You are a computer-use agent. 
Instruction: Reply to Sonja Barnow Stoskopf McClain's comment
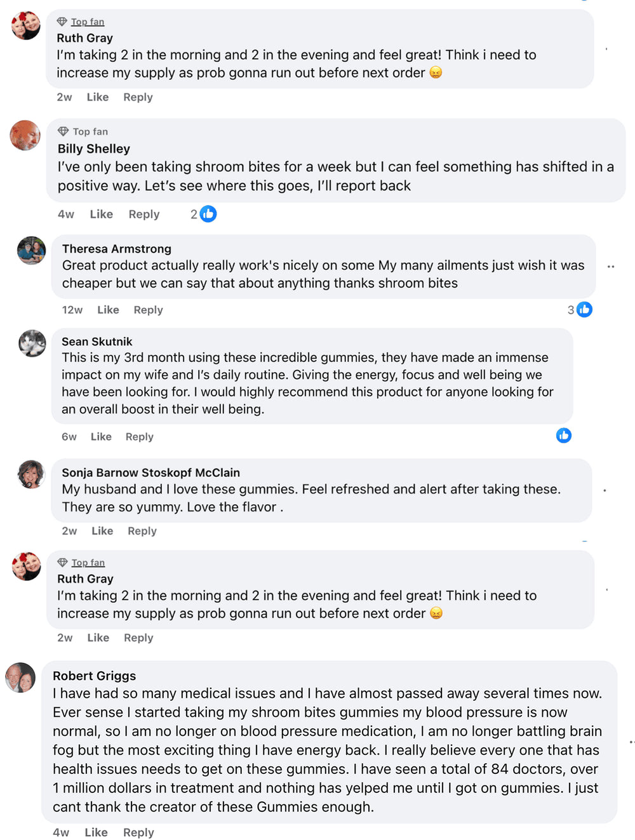[142, 531]
